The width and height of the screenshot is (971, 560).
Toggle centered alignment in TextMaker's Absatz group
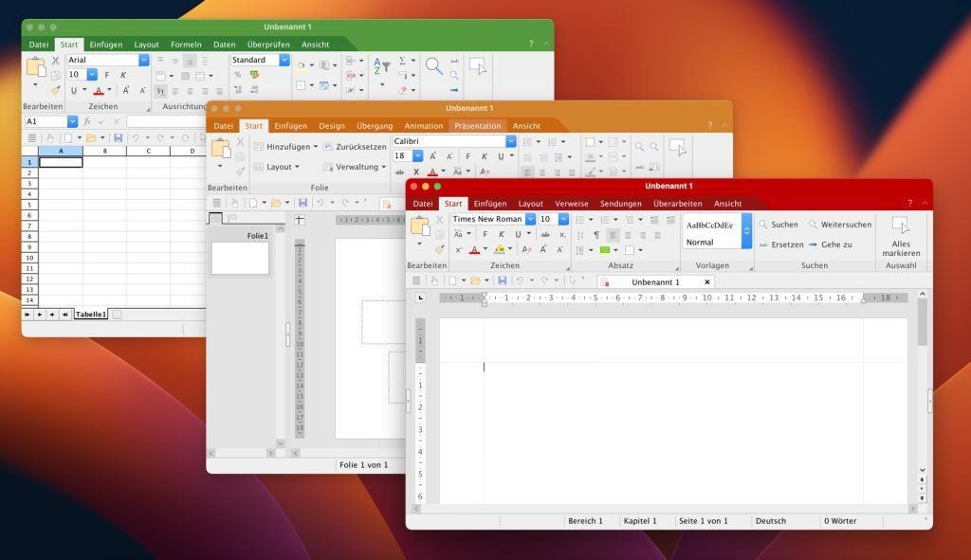point(629,234)
